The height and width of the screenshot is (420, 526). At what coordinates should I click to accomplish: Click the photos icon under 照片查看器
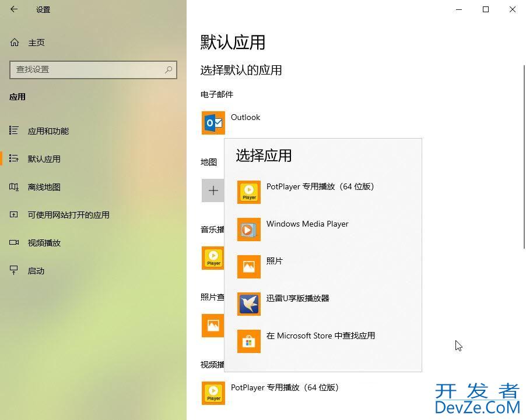[x=213, y=326]
